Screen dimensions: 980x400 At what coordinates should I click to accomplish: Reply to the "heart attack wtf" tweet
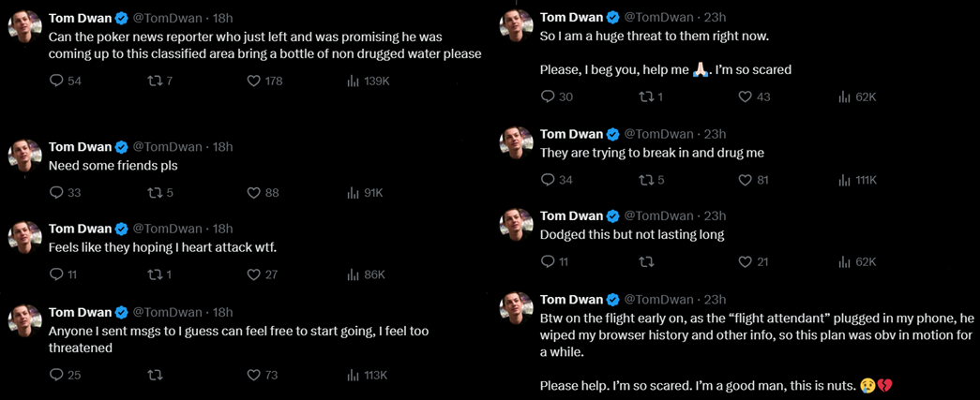56,274
